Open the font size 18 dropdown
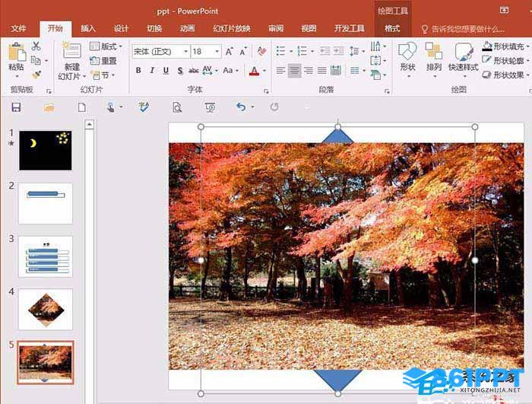532x404 pixels. click(217, 52)
